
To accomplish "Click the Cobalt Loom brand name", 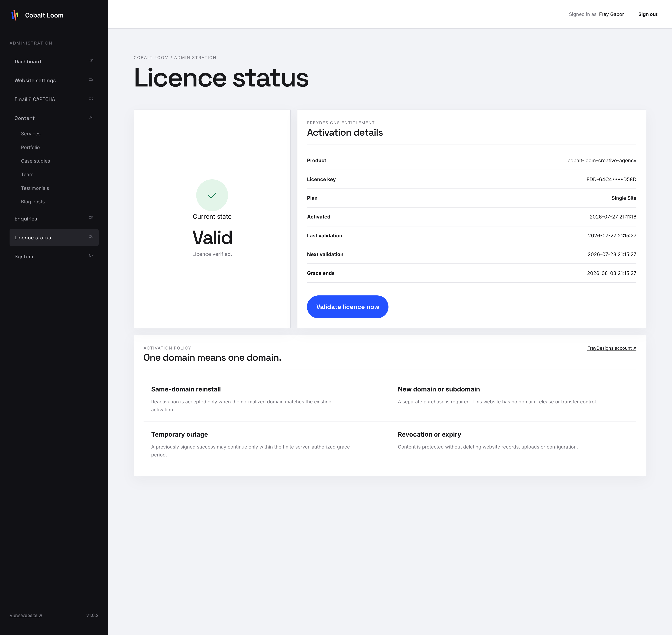I will (44, 15).
